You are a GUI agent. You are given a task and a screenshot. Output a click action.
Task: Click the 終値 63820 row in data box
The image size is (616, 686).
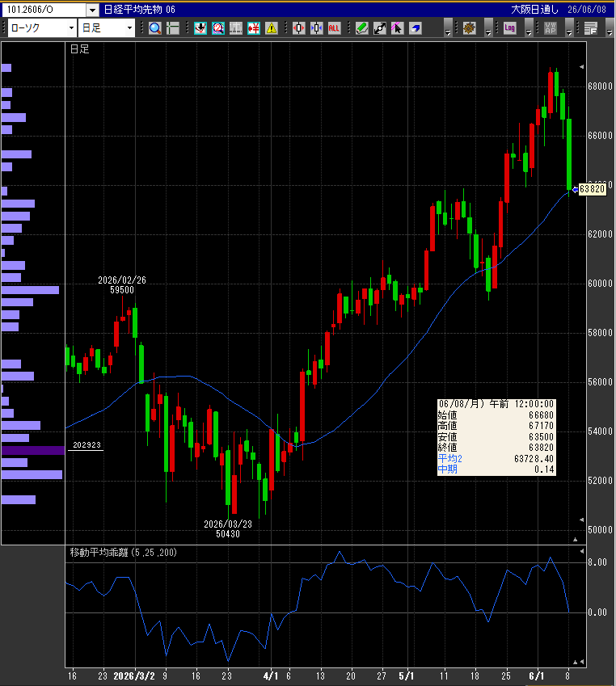point(496,448)
